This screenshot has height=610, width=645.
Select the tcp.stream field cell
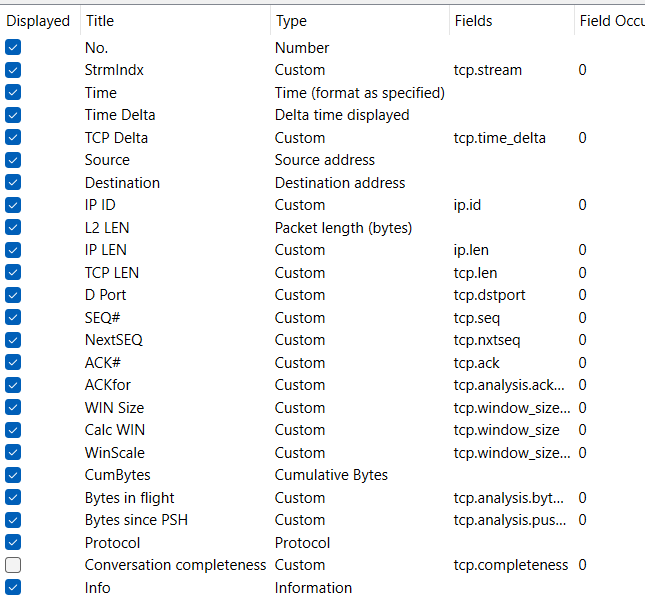(x=488, y=70)
